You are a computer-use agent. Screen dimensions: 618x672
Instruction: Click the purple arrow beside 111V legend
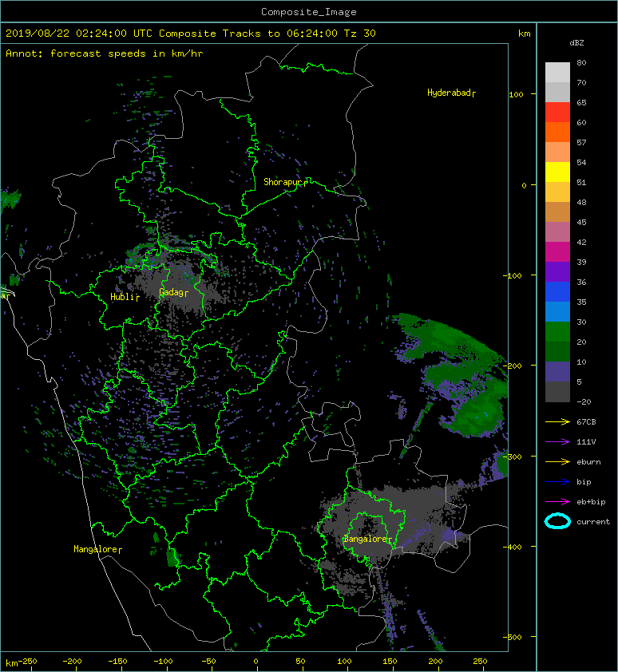click(x=557, y=441)
